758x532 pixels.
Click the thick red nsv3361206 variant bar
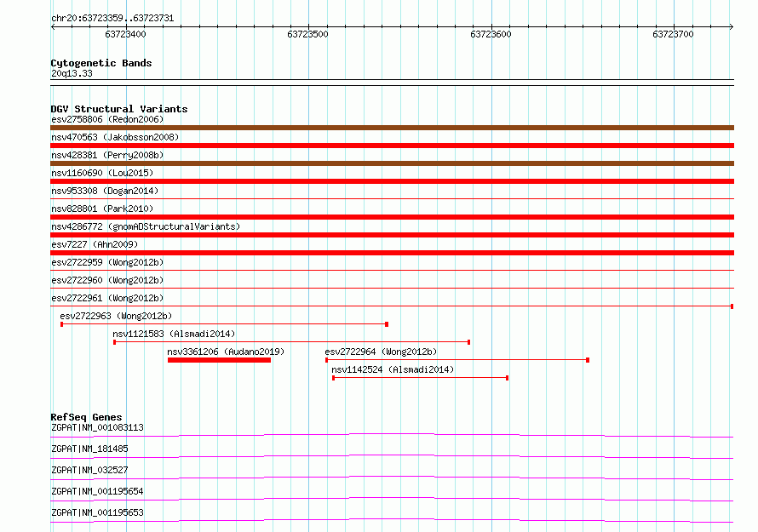219,360
